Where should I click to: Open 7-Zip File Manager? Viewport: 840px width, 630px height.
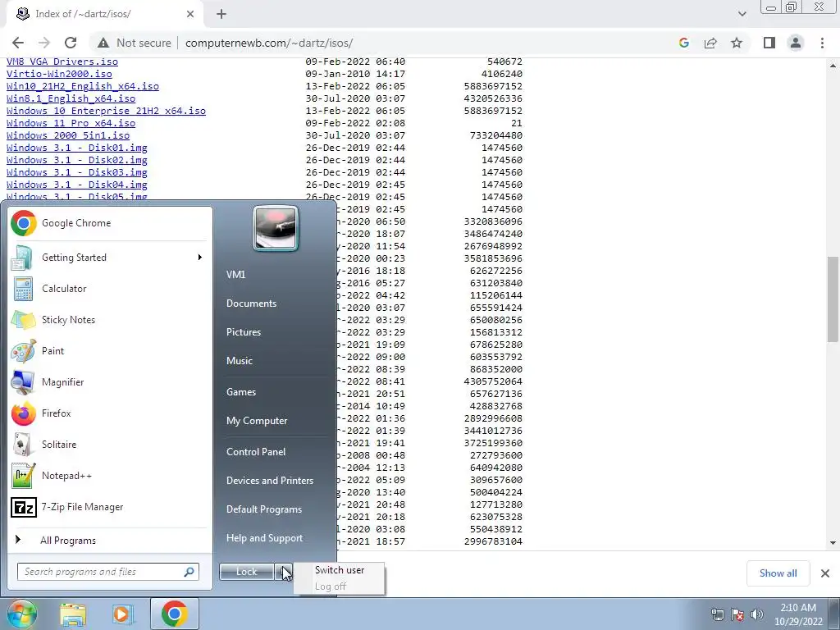(110, 507)
